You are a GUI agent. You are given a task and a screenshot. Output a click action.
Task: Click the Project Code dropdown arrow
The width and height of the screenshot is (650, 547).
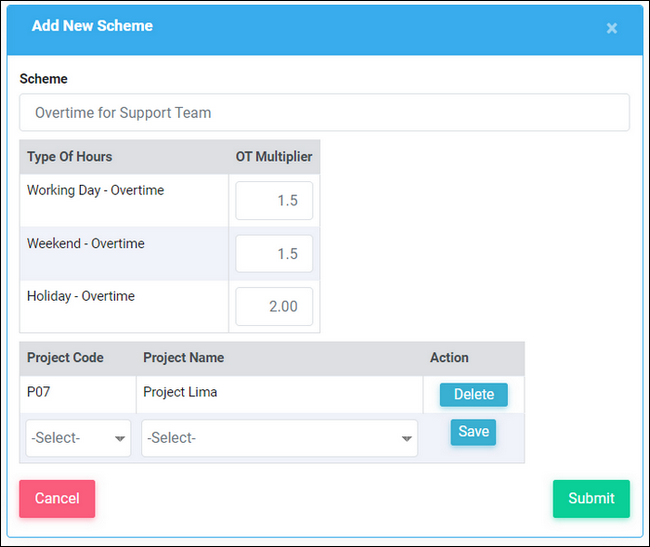(120, 439)
